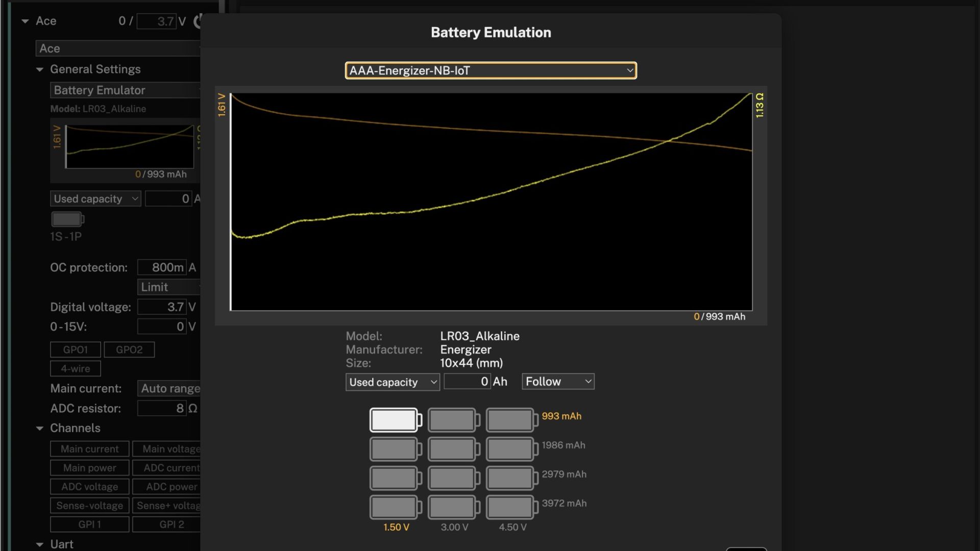Image resolution: width=980 pixels, height=551 pixels.
Task: Select the 3.00 V, 2979 mAh battery cell
Action: [x=452, y=478]
